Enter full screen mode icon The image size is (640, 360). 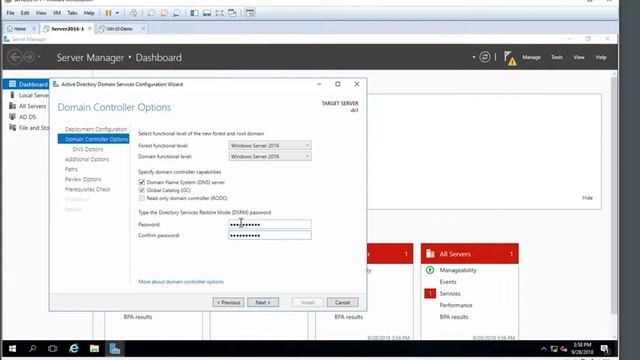click(x=220, y=13)
